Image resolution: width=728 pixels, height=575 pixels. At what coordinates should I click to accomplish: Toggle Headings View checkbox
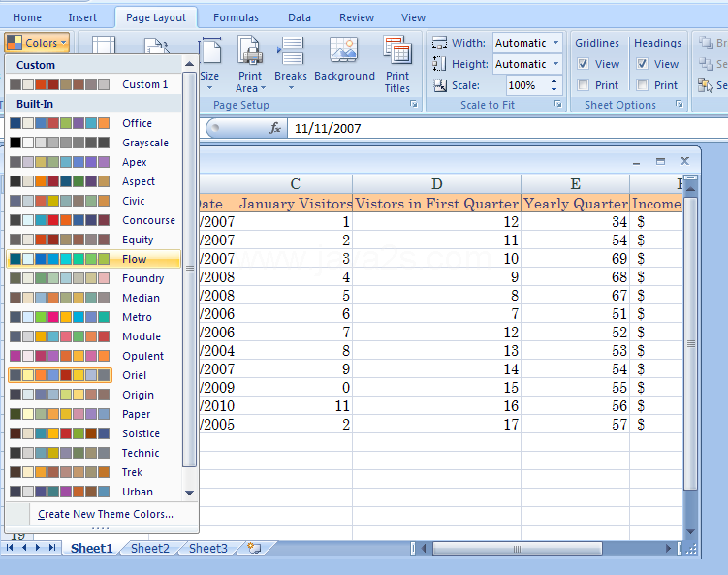click(x=642, y=64)
